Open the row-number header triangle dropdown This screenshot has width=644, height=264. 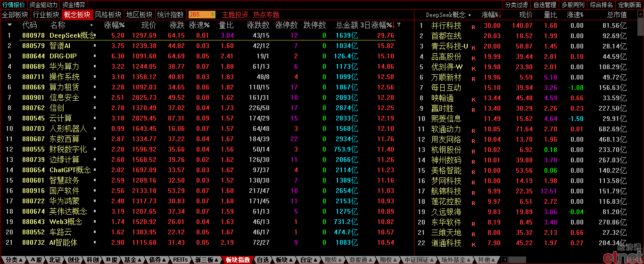pos(9,24)
